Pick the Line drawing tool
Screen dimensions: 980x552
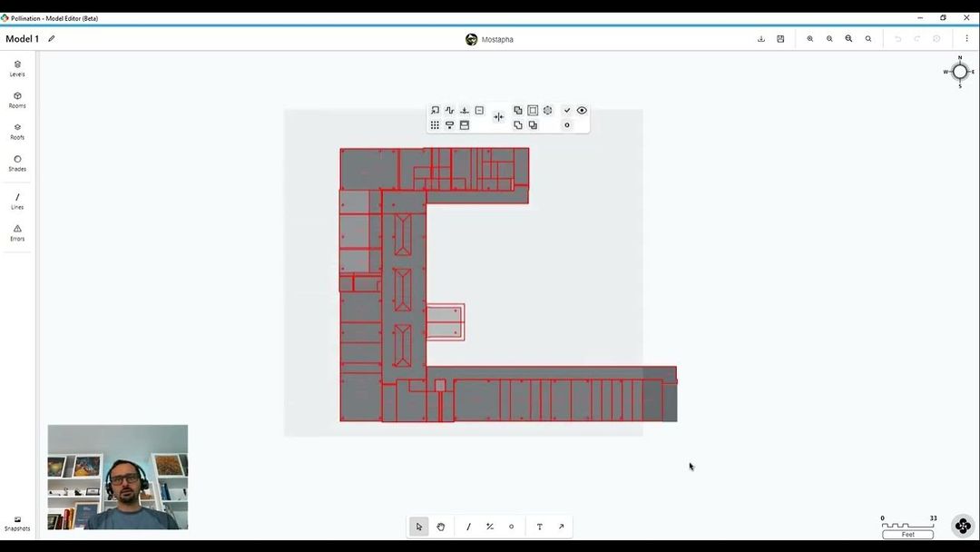pyautogui.click(x=467, y=526)
